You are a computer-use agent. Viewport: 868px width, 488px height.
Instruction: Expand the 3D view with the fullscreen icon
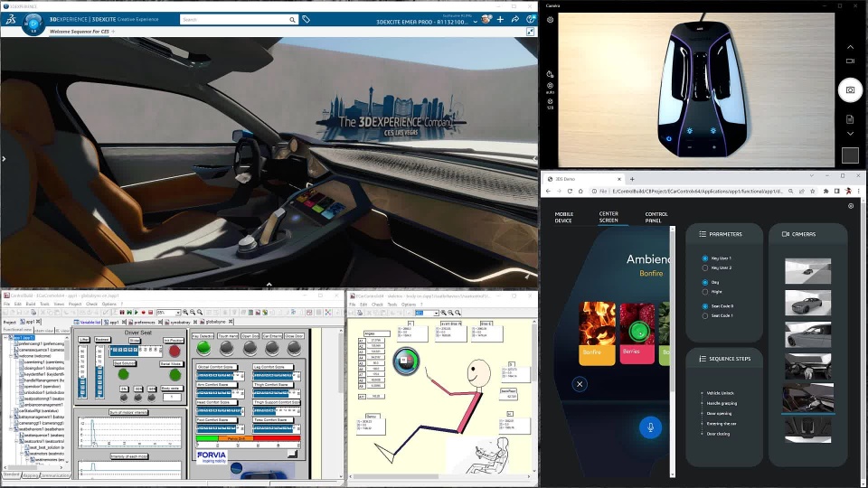tap(531, 32)
